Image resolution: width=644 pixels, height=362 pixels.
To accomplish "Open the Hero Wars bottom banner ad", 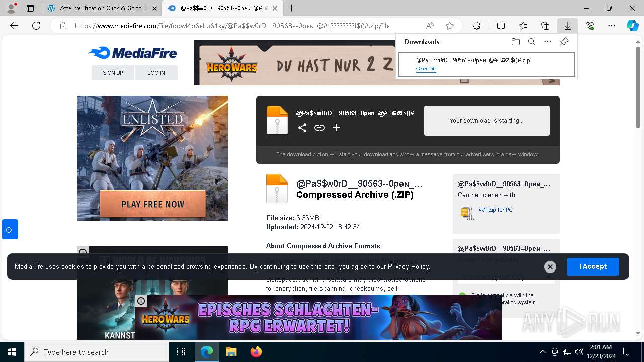I will tap(318, 317).
